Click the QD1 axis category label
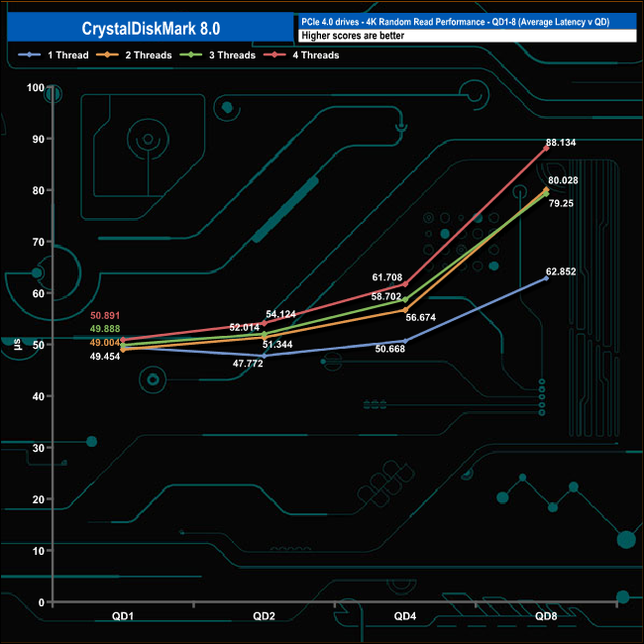Image resolution: width=644 pixels, height=644 pixels. [123, 616]
